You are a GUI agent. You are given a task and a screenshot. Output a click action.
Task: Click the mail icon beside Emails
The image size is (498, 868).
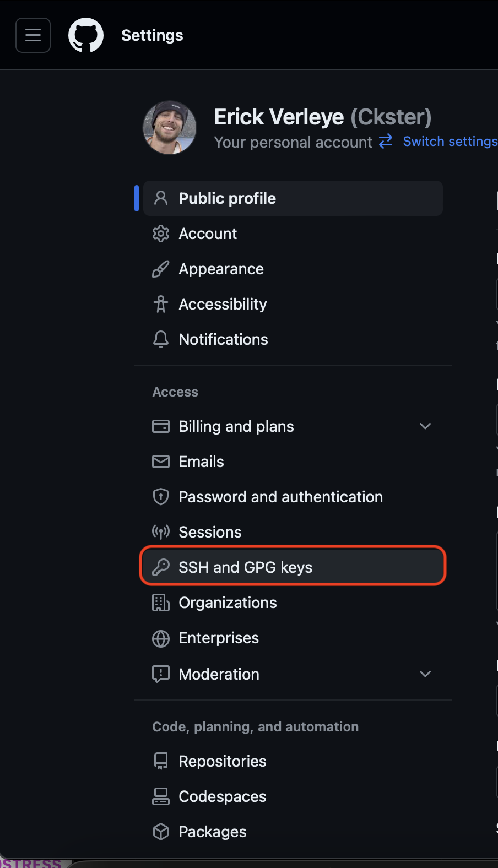coord(160,462)
